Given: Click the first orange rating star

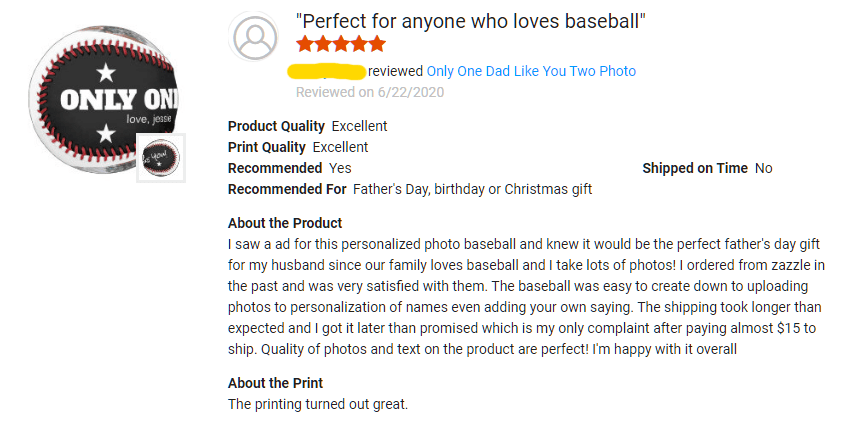Looking at the screenshot, I should click(305, 44).
